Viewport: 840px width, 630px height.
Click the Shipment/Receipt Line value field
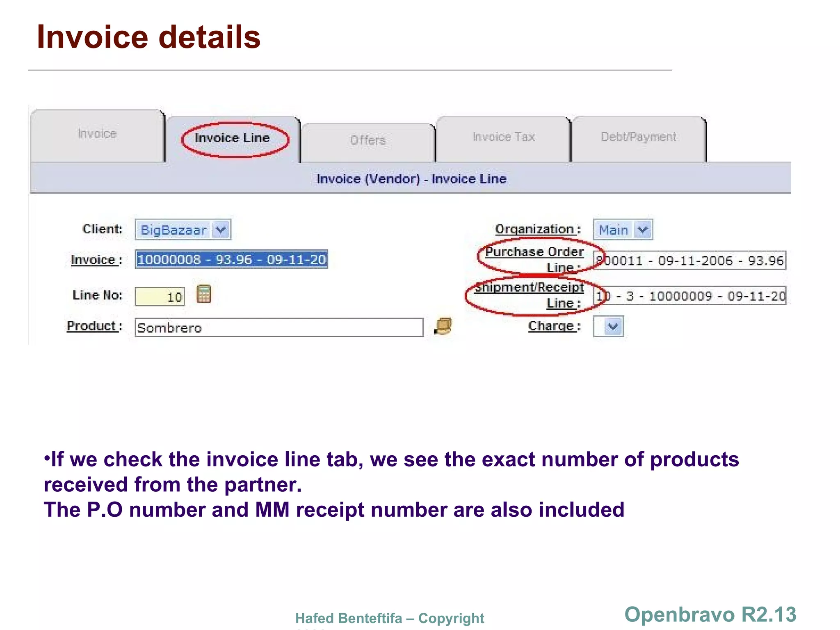[x=689, y=296]
